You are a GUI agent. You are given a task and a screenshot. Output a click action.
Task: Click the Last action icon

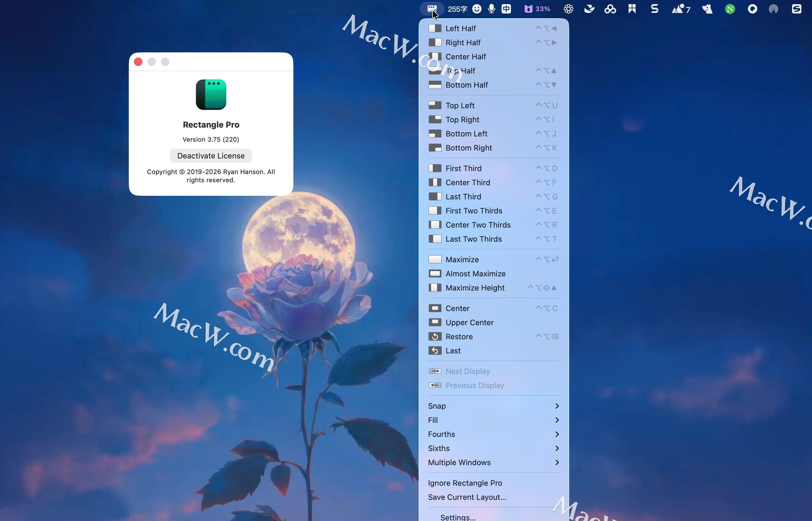[435, 351]
